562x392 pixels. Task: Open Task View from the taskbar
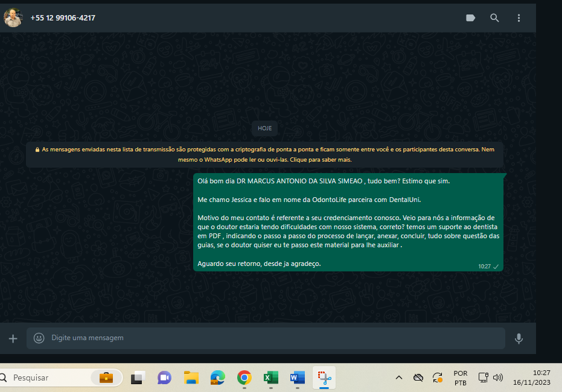pyautogui.click(x=138, y=378)
